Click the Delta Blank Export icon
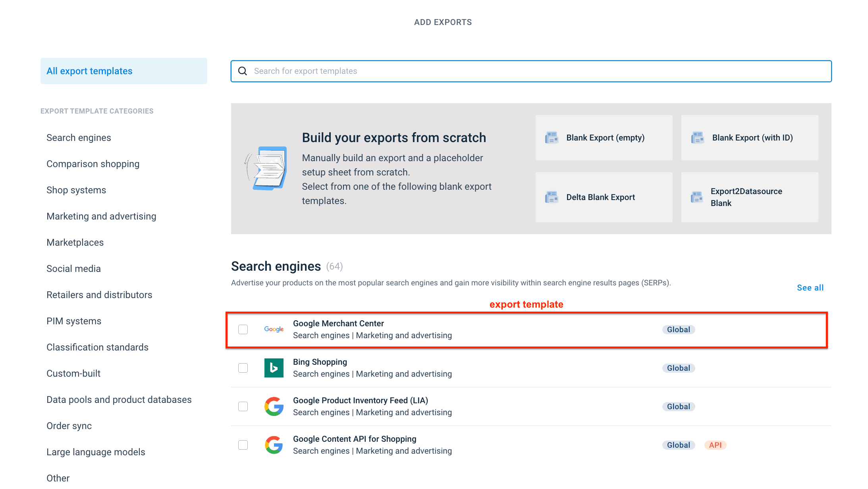The image size is (868, 489). click(552, 197)
